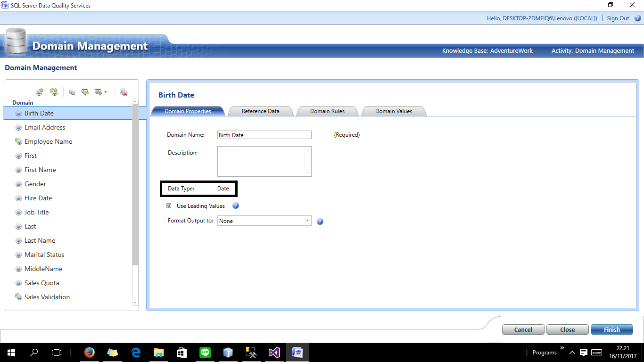Click the Close button at bottom
This screenshot has width=644, height=362.
568,329
